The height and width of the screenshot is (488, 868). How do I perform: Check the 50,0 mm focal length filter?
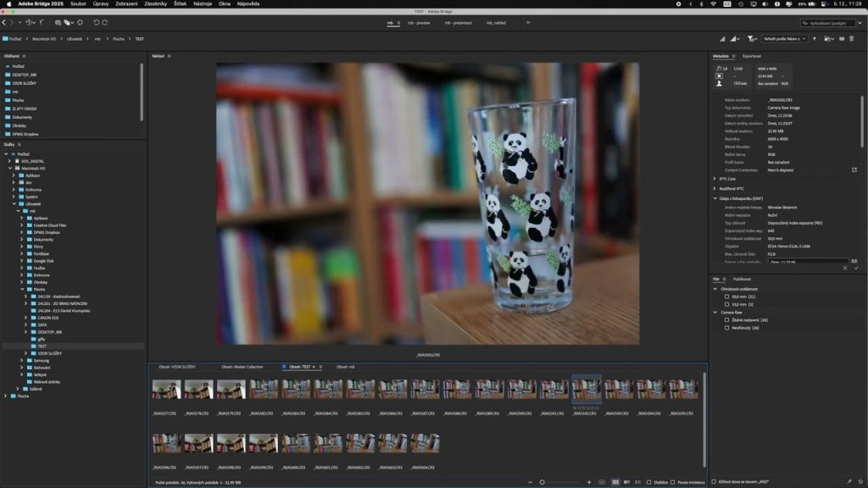726,297
